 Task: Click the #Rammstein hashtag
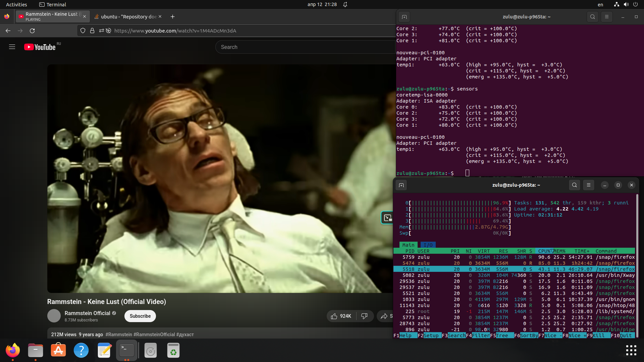pyautogui.click(x=119, y=335)
